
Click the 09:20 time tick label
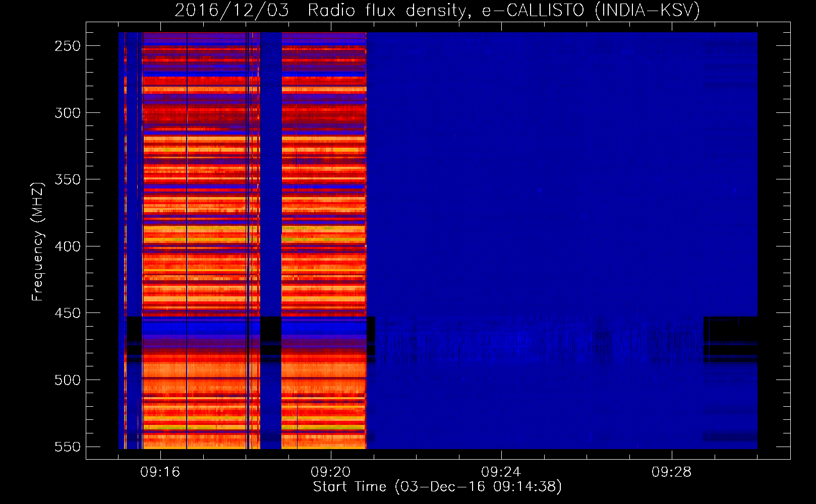tap(331, 472)
